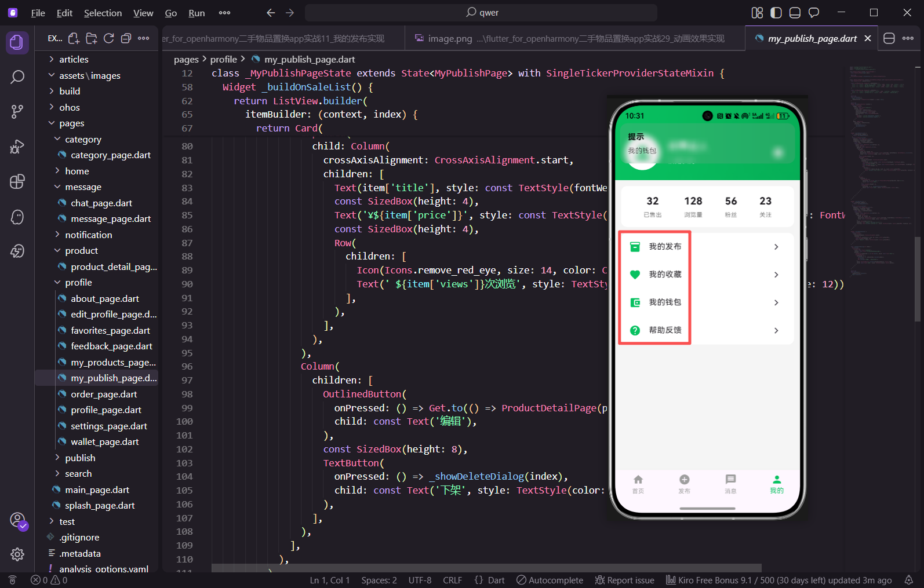Open errors and warnings count
The image size is (924, 588).
[49, 580]
